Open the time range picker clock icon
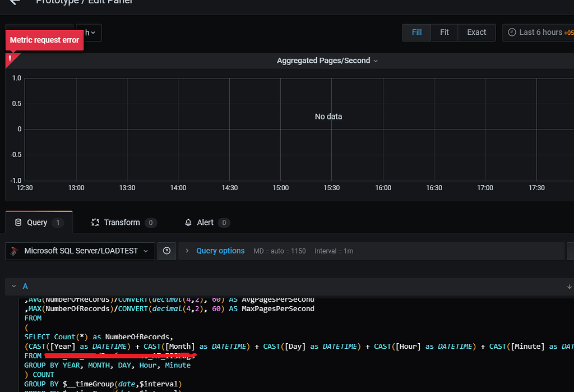The width and height of the screenshot is (574, 392). pos(512,32)
